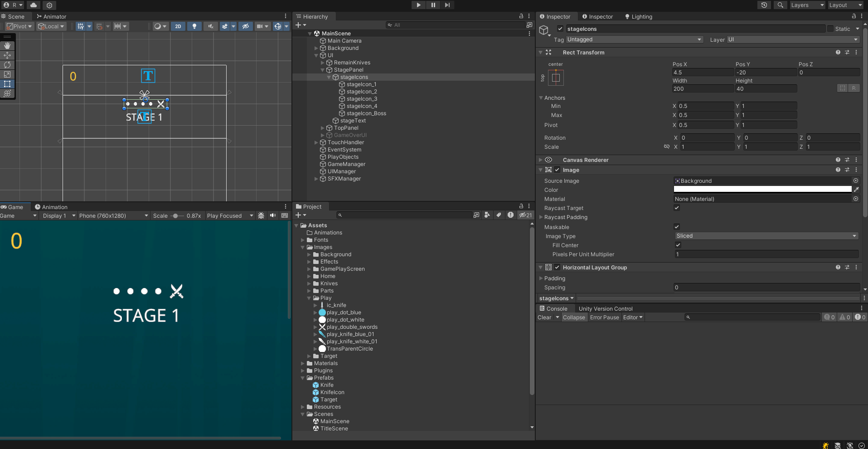
Task: Open the Image Type dropdown
Action: point(766,236)
